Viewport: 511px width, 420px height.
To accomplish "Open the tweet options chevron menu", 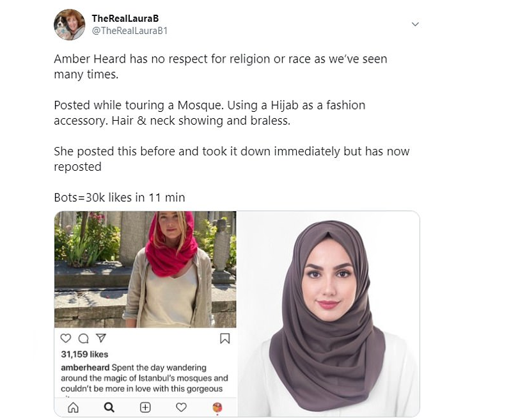I will [415, 24].
